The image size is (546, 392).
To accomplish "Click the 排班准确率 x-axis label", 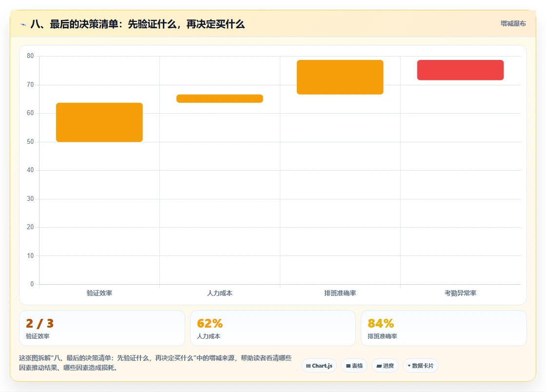I will click(340, 293).
